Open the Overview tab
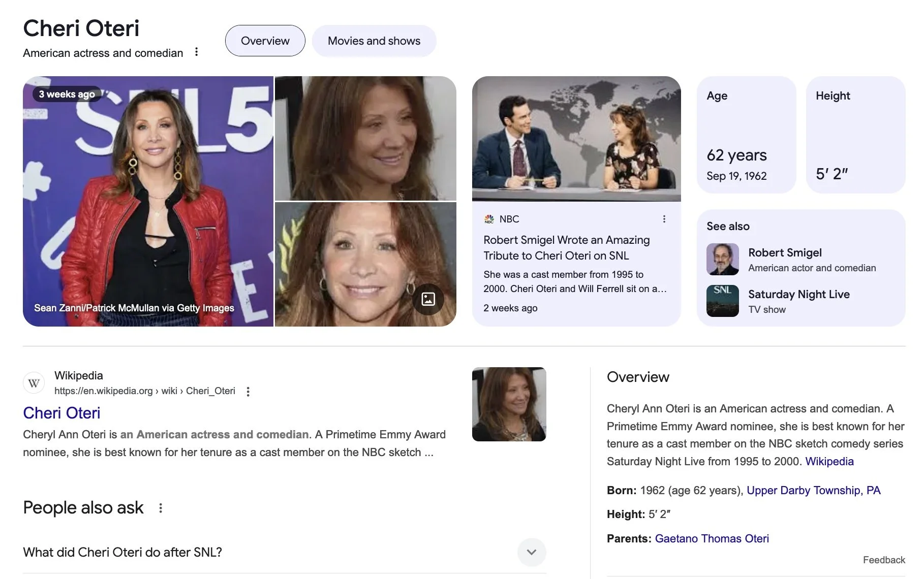This screenshot has width=924, height=579. tap(265, 41)
